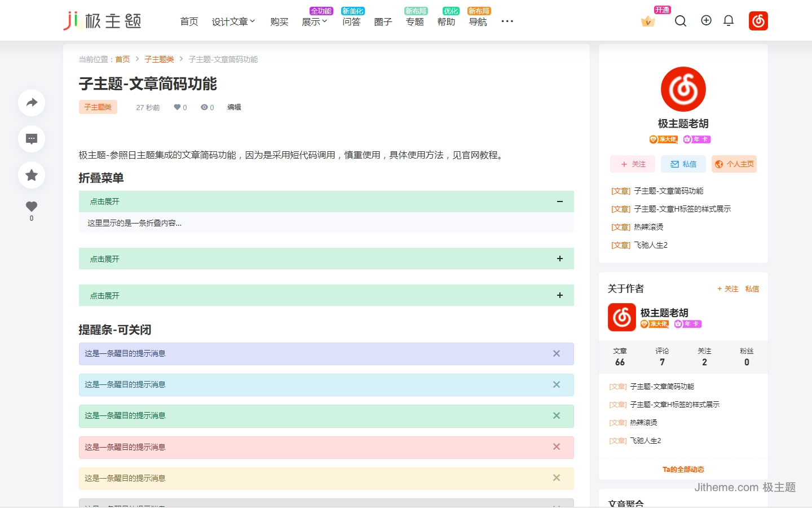812x508 pixels.
Task: Open the search magnifier icon in header
Action: click(681, 21)
